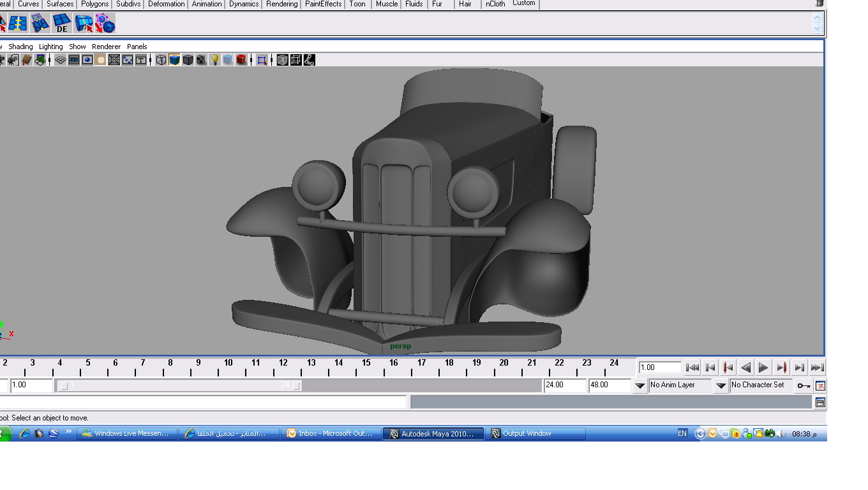This screenshot has width=868, height=490.
Task: Click frame 12 on the timeline
Action: pos(283,367)
